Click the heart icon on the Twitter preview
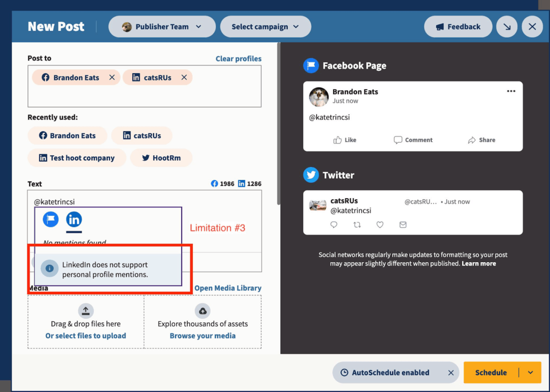 380,224
